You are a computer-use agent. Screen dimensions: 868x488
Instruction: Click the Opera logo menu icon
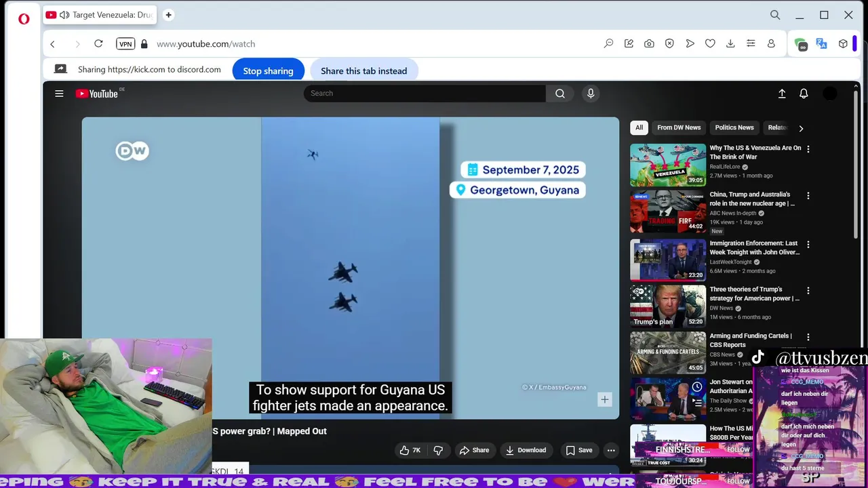[x=24, y=19]
